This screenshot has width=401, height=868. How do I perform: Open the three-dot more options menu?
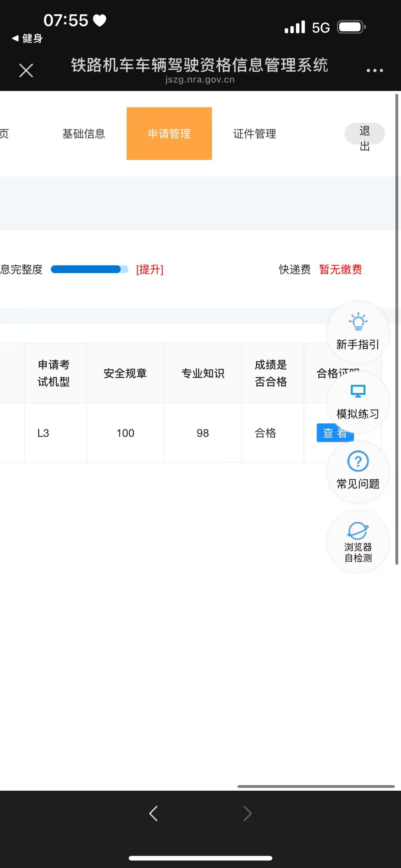[x=374, y=70]
